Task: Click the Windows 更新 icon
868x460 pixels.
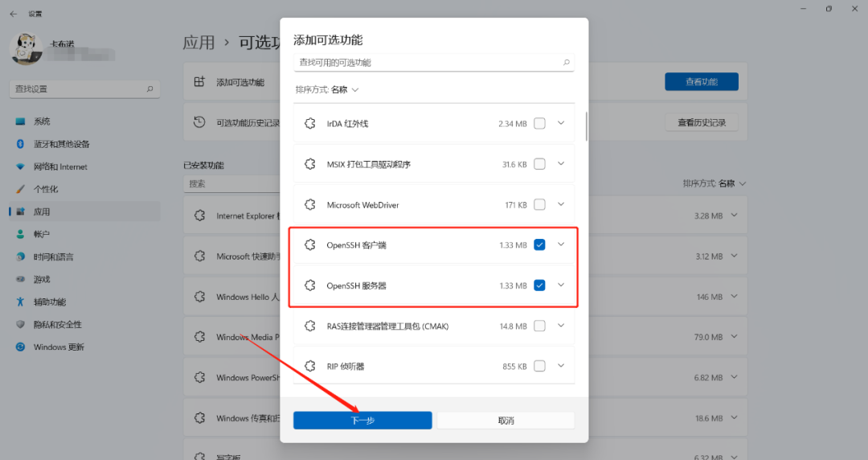Action: point(20,347)
